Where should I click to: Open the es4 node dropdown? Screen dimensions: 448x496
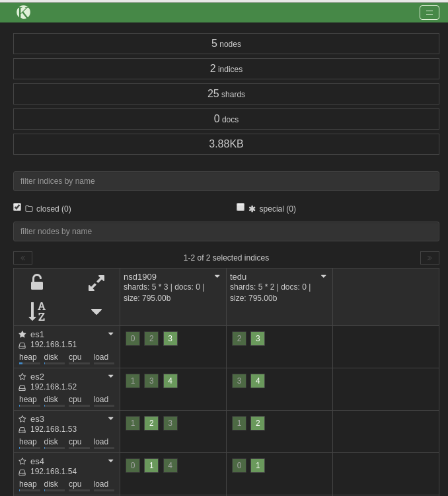(110, 461)
